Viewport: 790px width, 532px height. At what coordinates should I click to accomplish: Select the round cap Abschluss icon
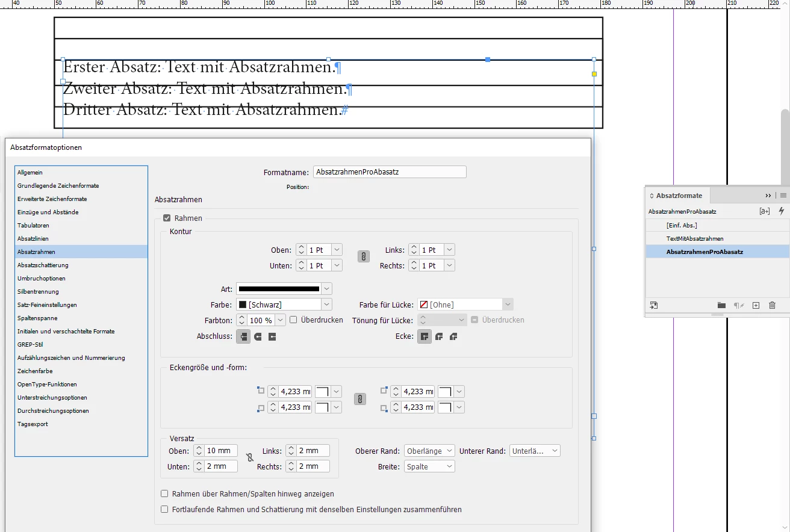coord(258,336)
